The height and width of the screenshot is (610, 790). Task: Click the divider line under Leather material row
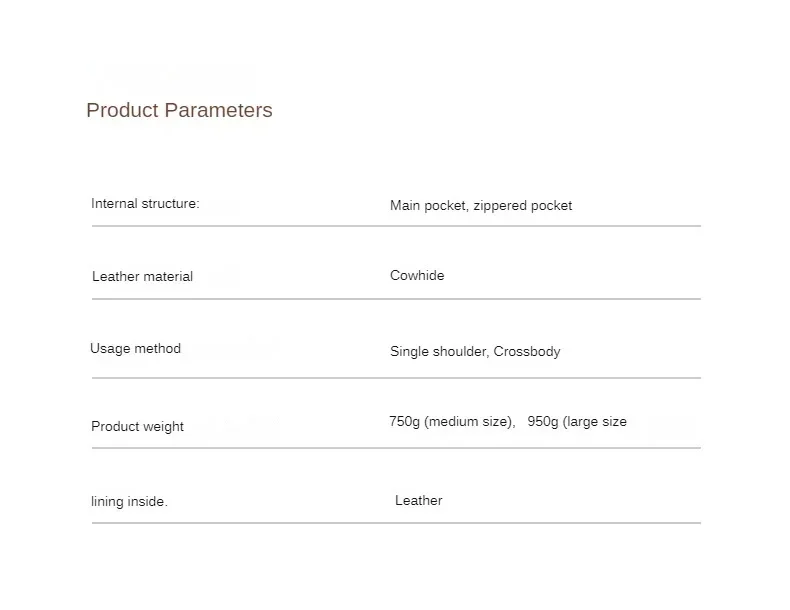[396, 299]
